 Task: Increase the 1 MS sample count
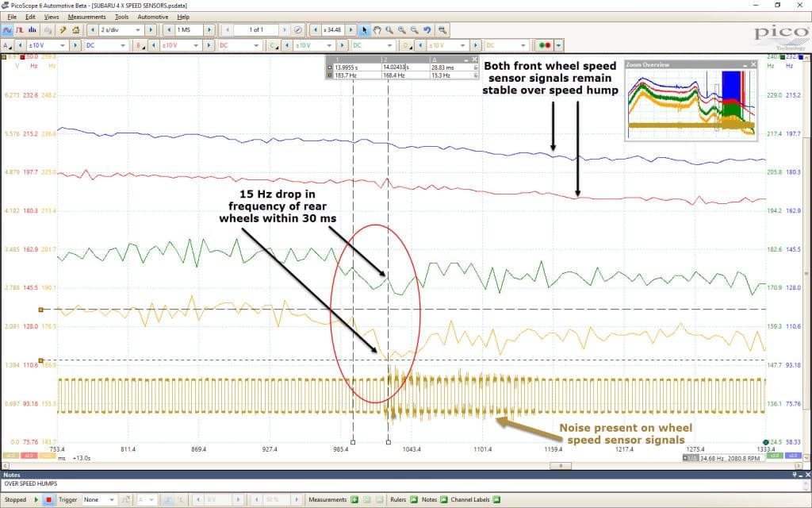[x=209, y=30]
